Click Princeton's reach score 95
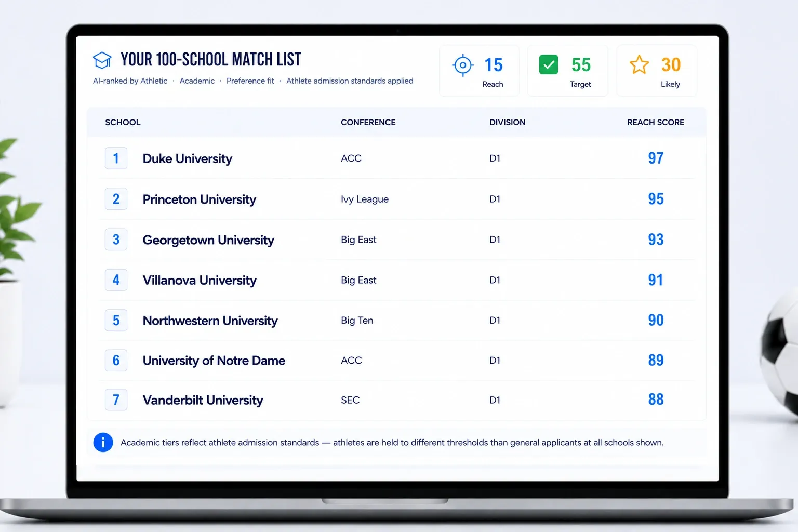This screenshot has height=532, width=798. tap(656, 198)
